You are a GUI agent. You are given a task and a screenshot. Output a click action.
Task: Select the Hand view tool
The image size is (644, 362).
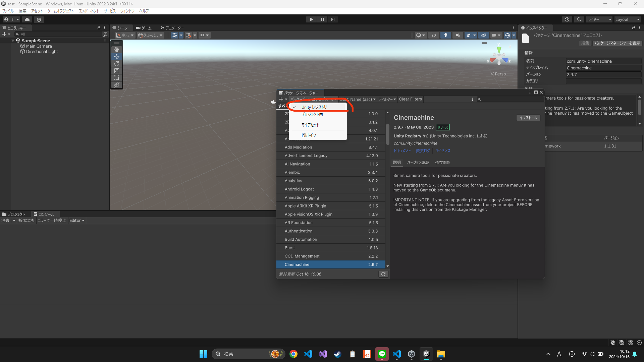(117, 50)
